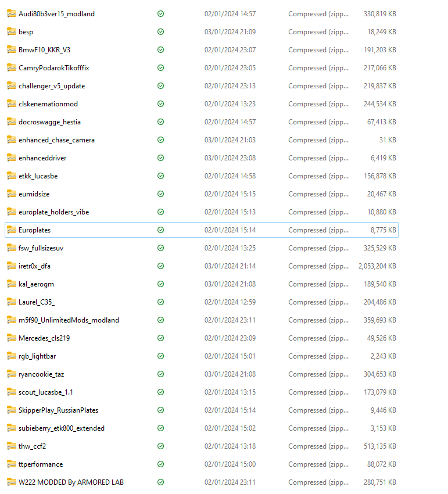Click the iretr0x_dfa zip folder icon

coord(12,266)
